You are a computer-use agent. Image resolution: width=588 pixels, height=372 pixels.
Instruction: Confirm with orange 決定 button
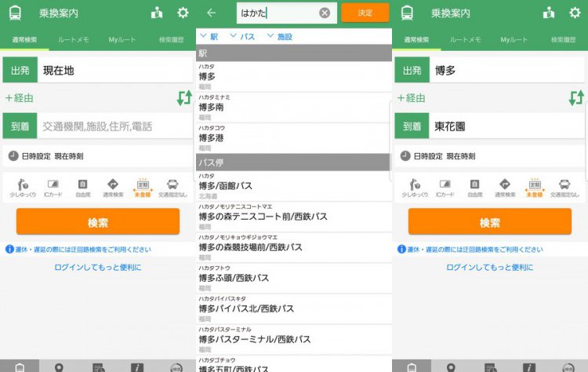point(365,13)
